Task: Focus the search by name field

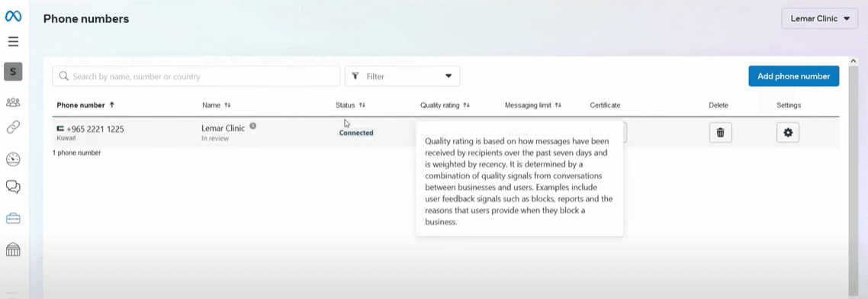Action: tap(197, 76)
